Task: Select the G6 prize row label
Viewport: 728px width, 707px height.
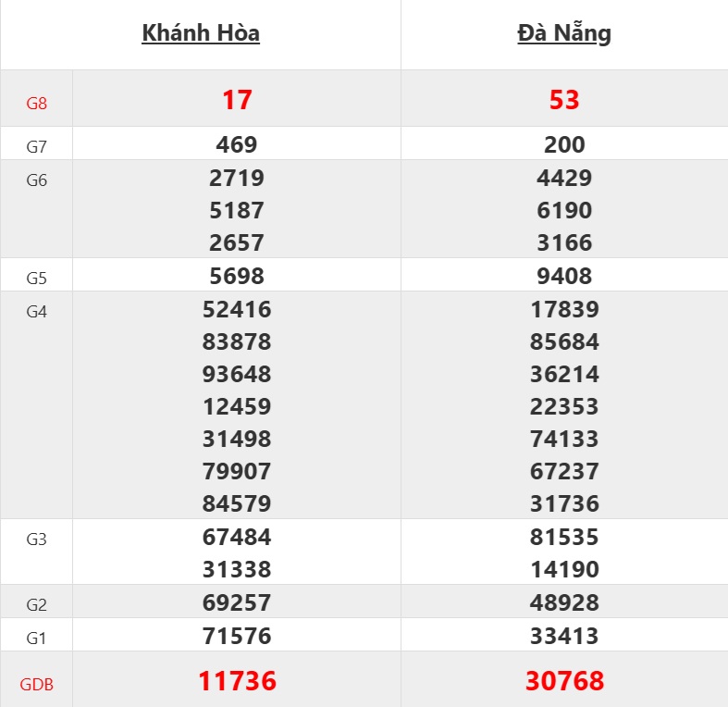Action: click(36, 180)
